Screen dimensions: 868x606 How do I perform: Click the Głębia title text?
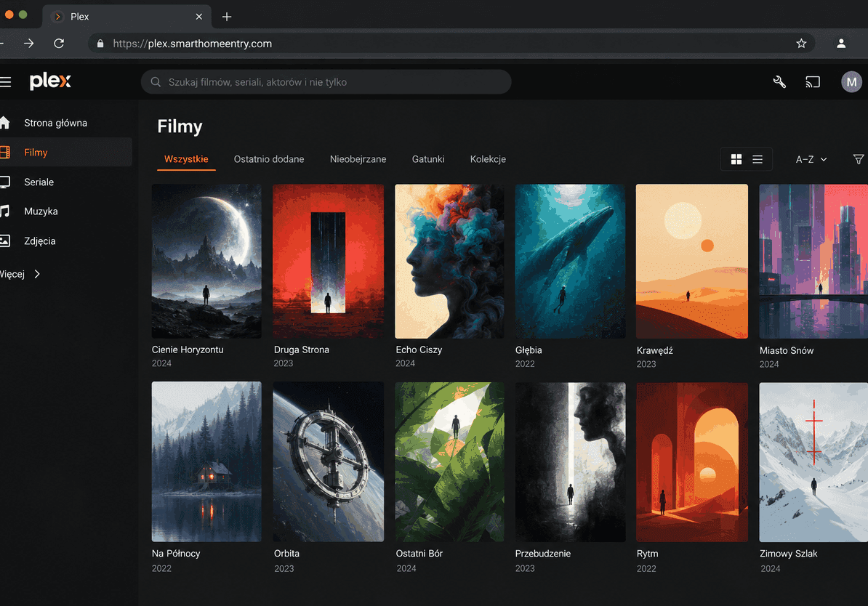(529, 350)
